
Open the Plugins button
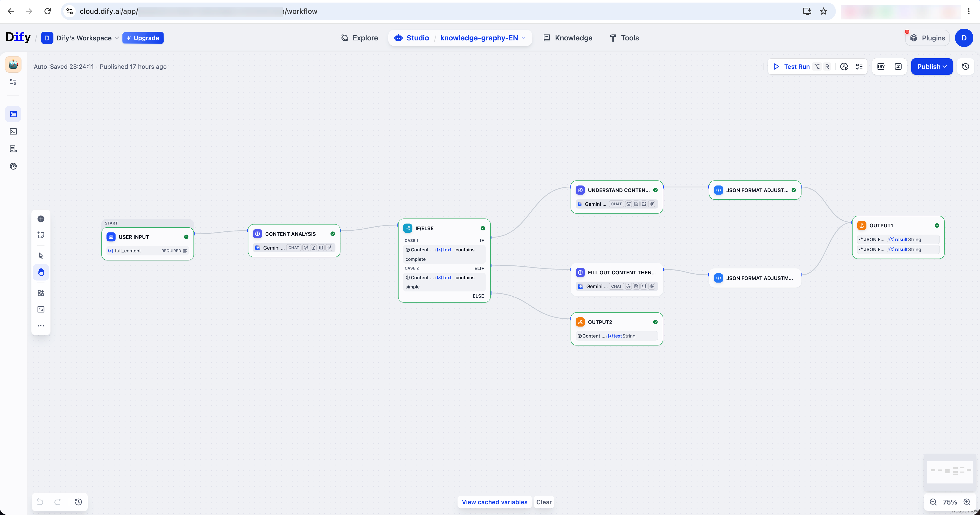pyautogui.click(x=928, y=38)
